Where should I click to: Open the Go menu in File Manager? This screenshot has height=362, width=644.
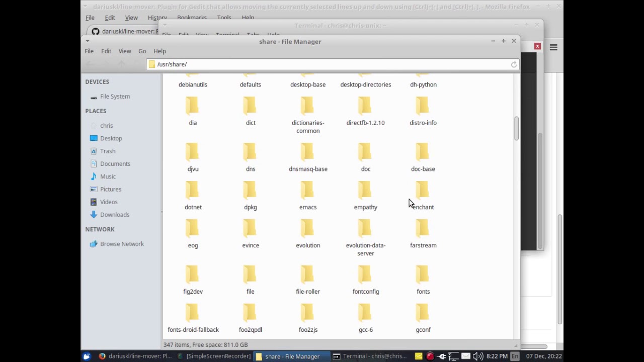(x=142, y=51)
